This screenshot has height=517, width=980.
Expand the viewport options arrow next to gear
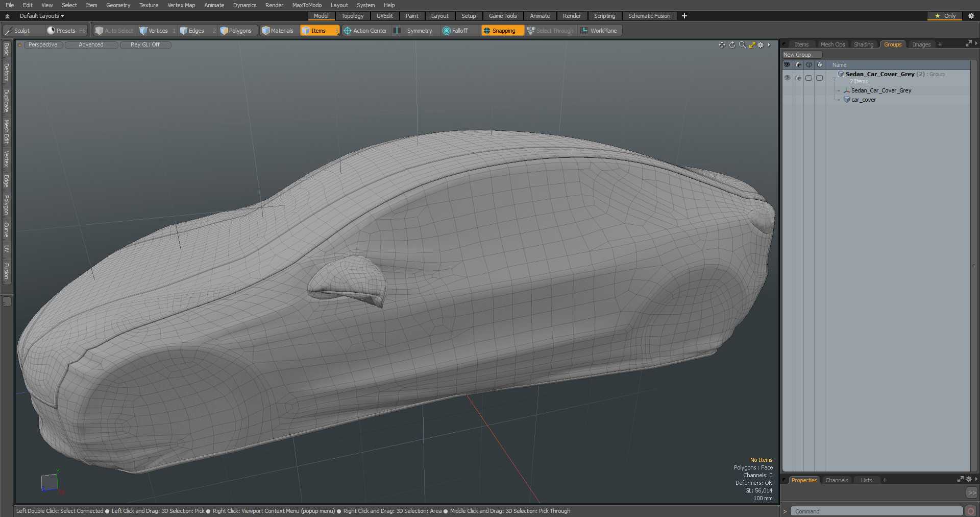769,45
